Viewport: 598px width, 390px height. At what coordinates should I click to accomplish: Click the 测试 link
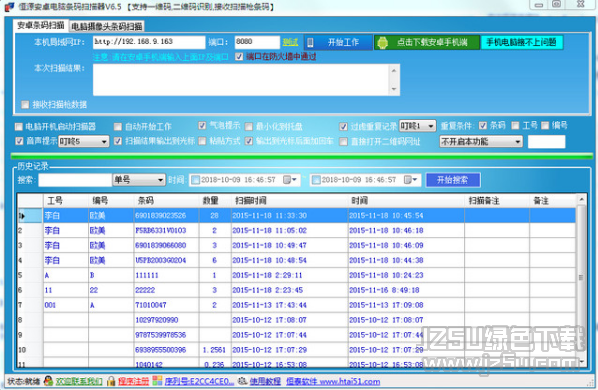coord(290,42)
